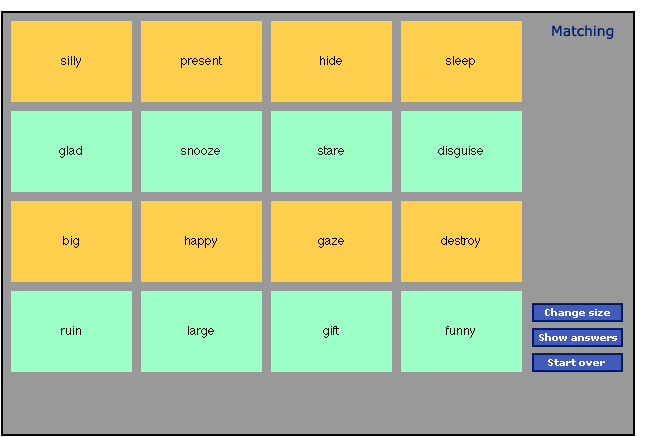Choose the 'ruin' card
647x437 pixels.
coord(71,331)
